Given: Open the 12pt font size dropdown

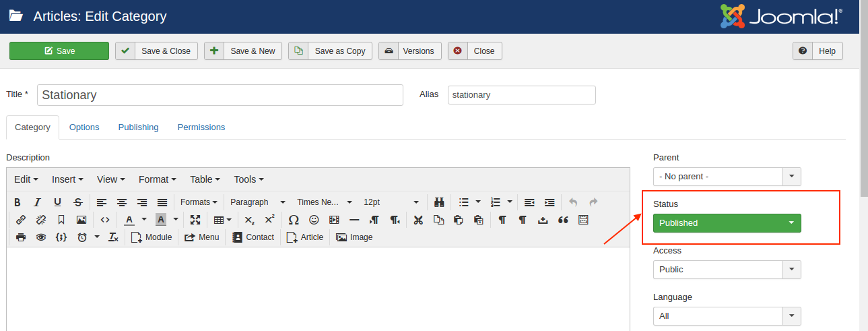Looking at the screenshot, I should click(x=391, y=202).
